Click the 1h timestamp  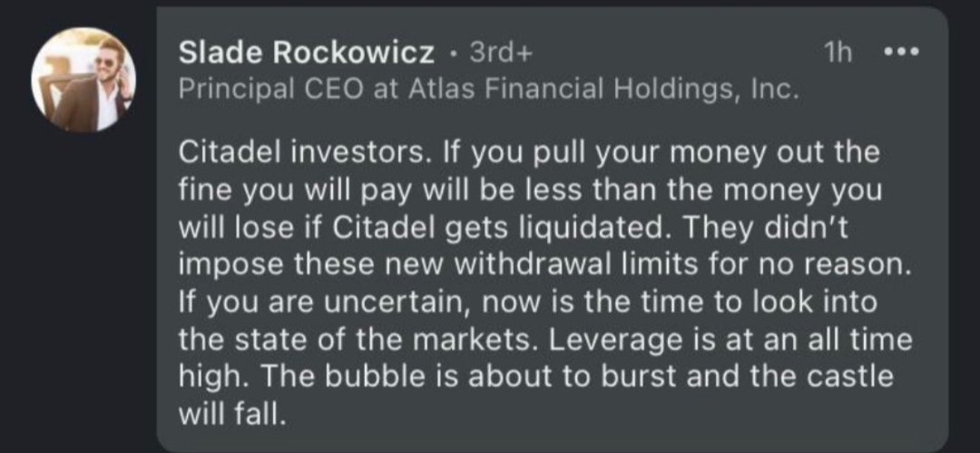(x=838, y=54)
